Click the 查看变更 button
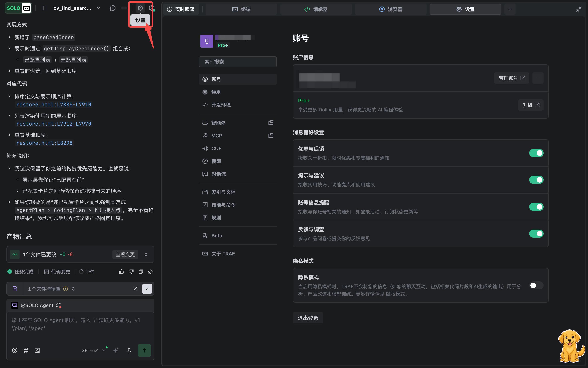This screenshot has height=368, width=588. (x=125, y=254)
